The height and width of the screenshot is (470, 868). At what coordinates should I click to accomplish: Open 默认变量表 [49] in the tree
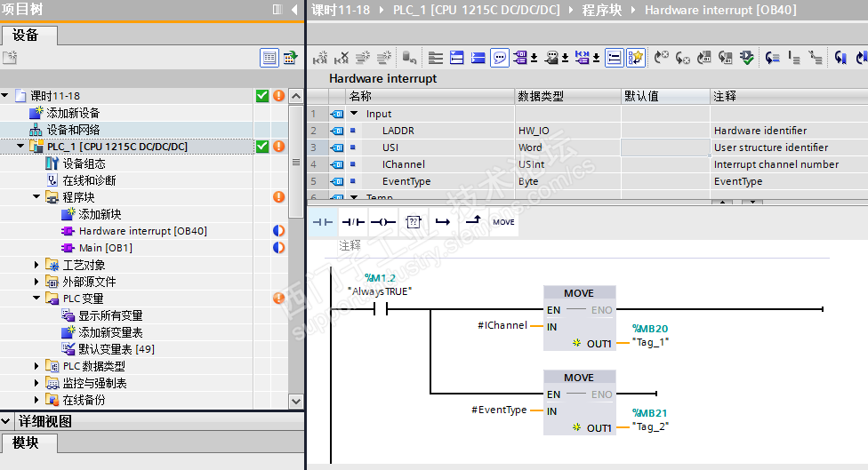[x=117, y=349]
